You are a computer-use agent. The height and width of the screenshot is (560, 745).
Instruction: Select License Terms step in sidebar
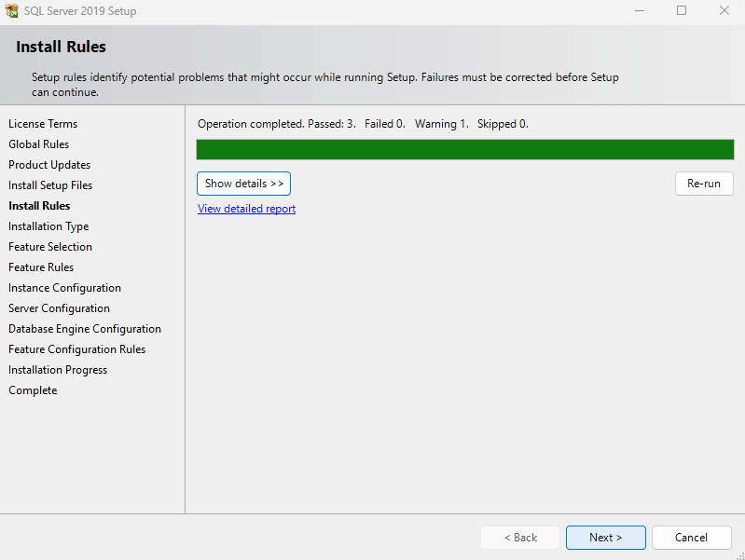[43, 124]
